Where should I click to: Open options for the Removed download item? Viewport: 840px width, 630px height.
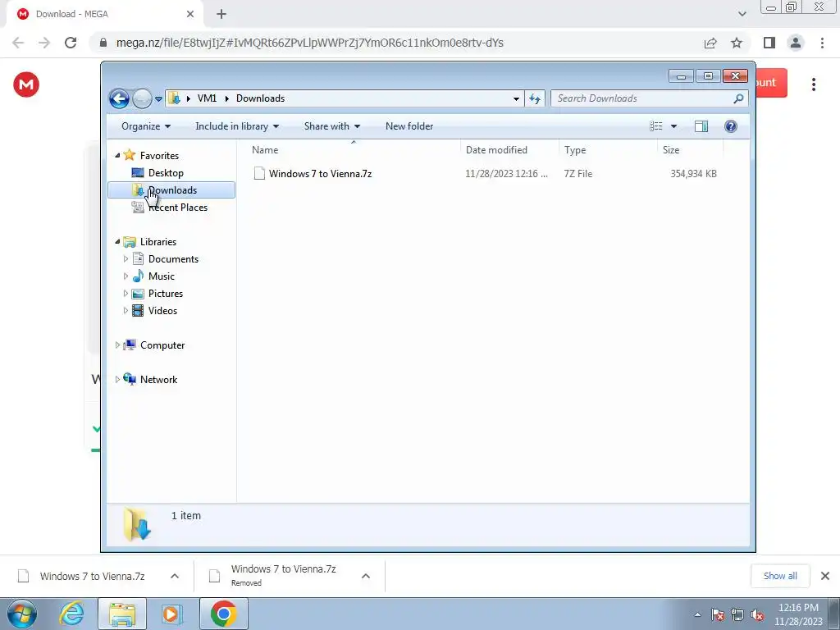tap(366, 576)
